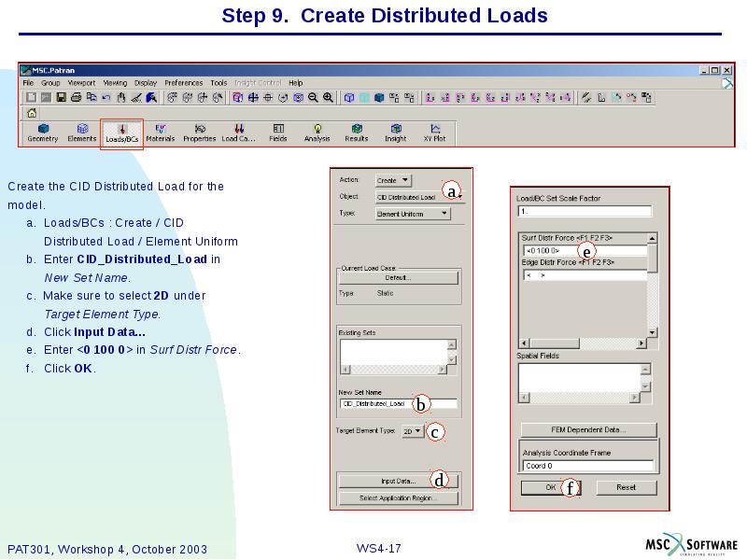The height and width of the screenshot is (560, 747).
Task: Open the Load Cases application icon
Action: (x=239, y=131)
